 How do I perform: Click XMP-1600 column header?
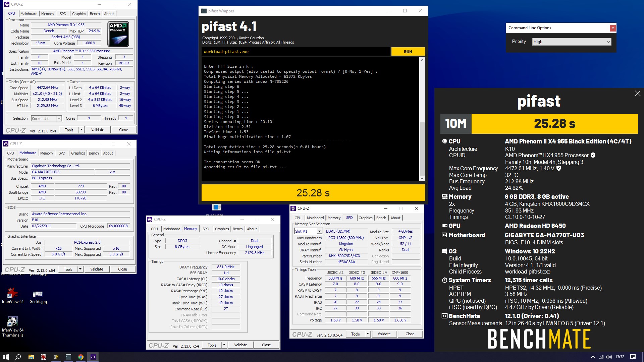coord(400,273)
